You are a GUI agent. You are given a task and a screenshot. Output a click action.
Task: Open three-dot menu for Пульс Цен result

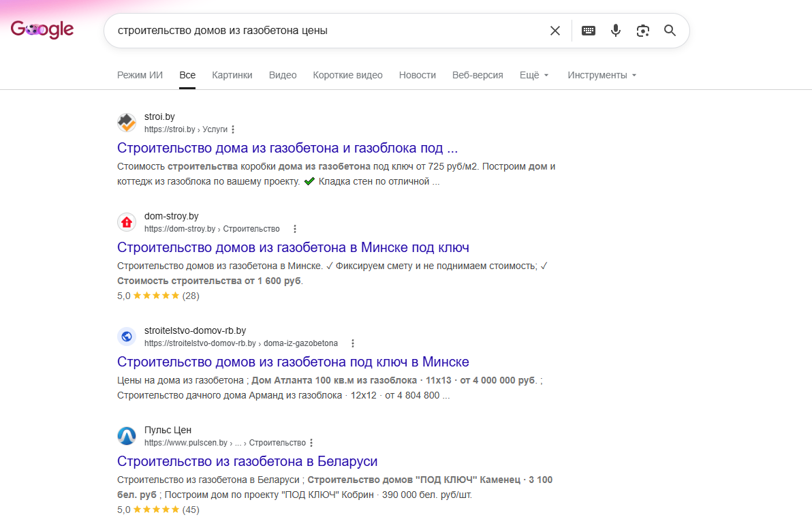(311, 443)
